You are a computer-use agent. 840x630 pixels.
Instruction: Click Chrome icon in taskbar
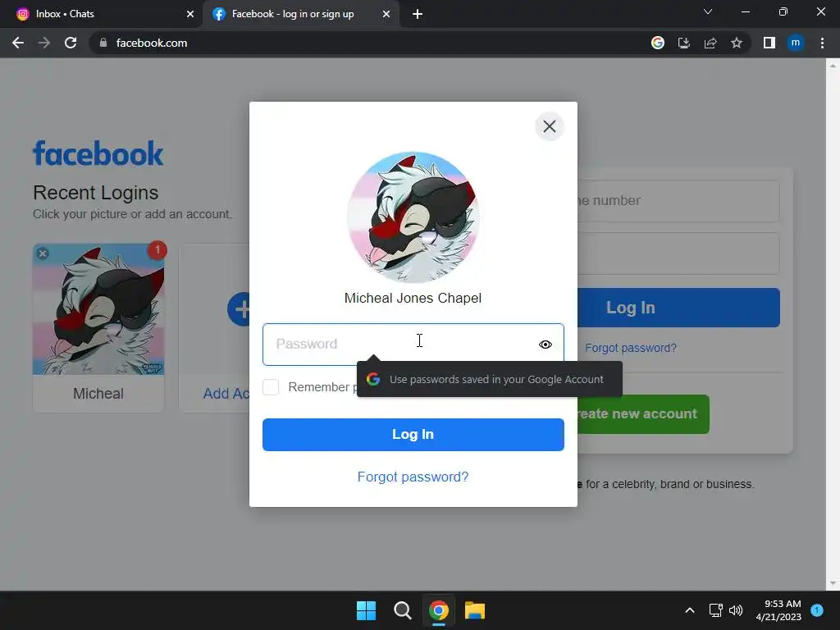[x=439, y=610]
